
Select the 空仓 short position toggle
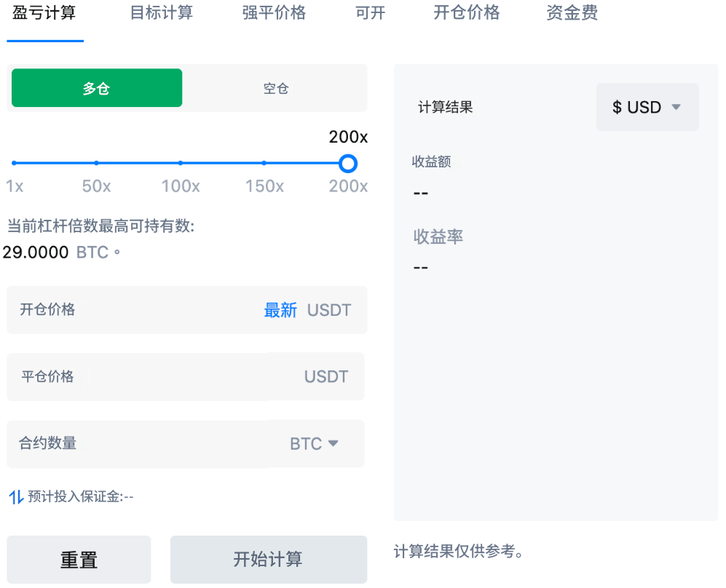pyautogui.click(x=276, y=88)
